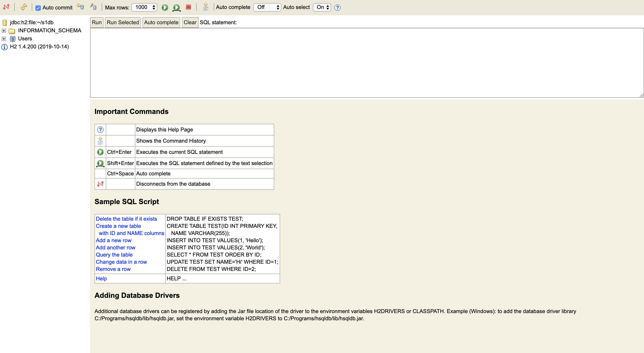Click the Help question mark icon
Image resolution: width=644 pixels, height=353 pixels.
337,7
